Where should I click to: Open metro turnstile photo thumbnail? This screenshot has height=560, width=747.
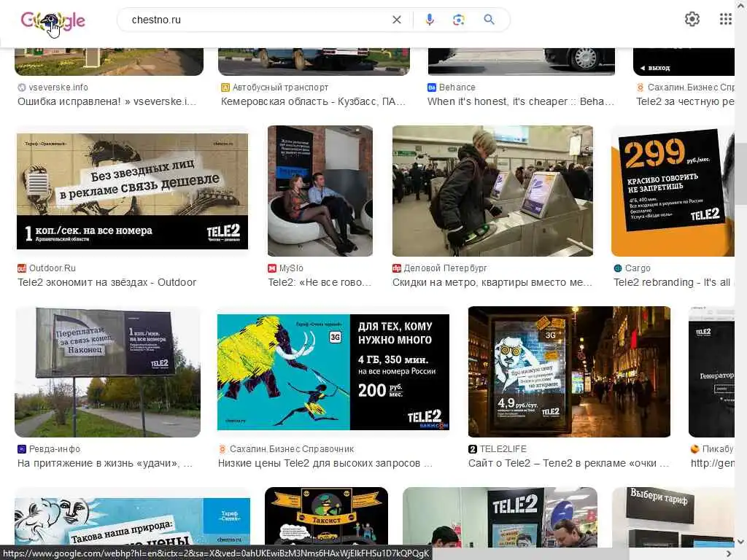point(492,191)
